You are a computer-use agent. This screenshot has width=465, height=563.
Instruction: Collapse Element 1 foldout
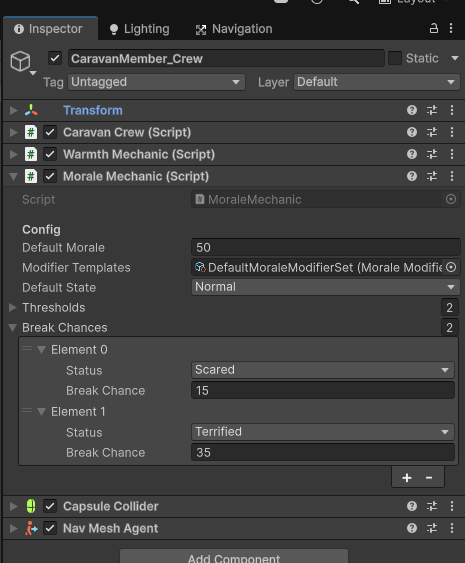tap(42, 411)
